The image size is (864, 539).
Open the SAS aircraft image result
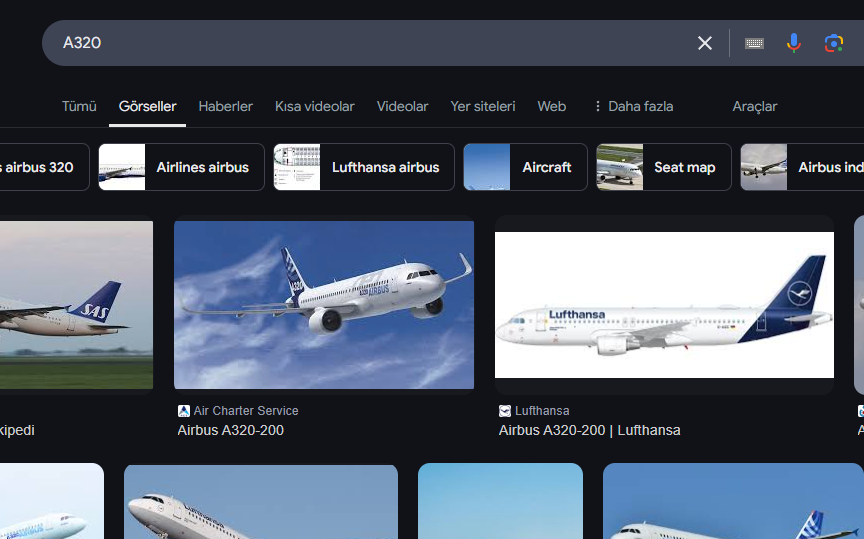pyautogui.click(x=77, y=305)
